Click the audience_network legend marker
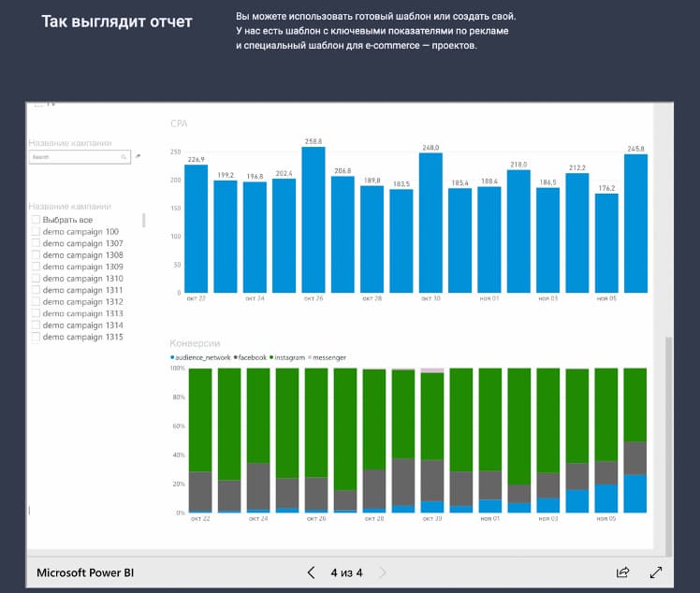The width and height of the screenshot is (700, 593). [x=172, y=357]
